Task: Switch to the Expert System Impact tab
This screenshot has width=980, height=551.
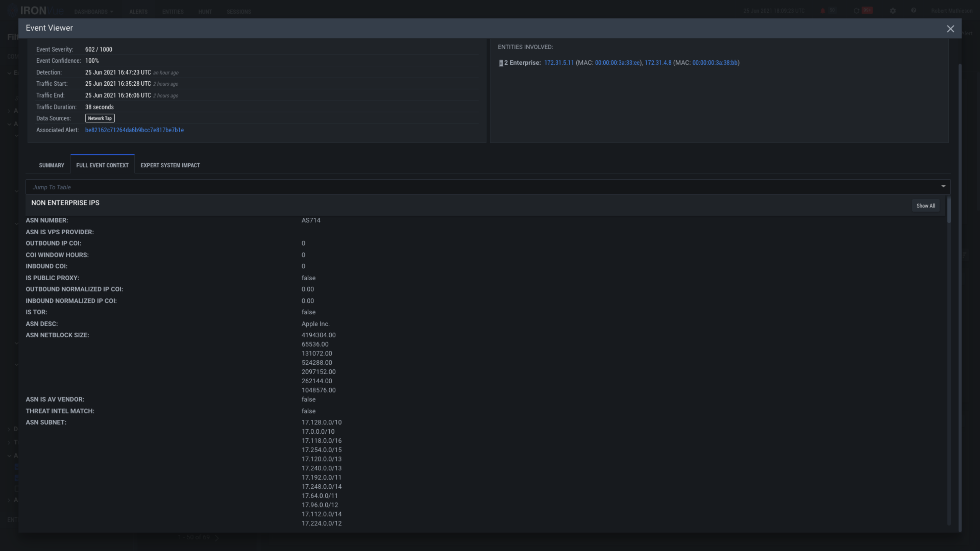Action: 170,165
